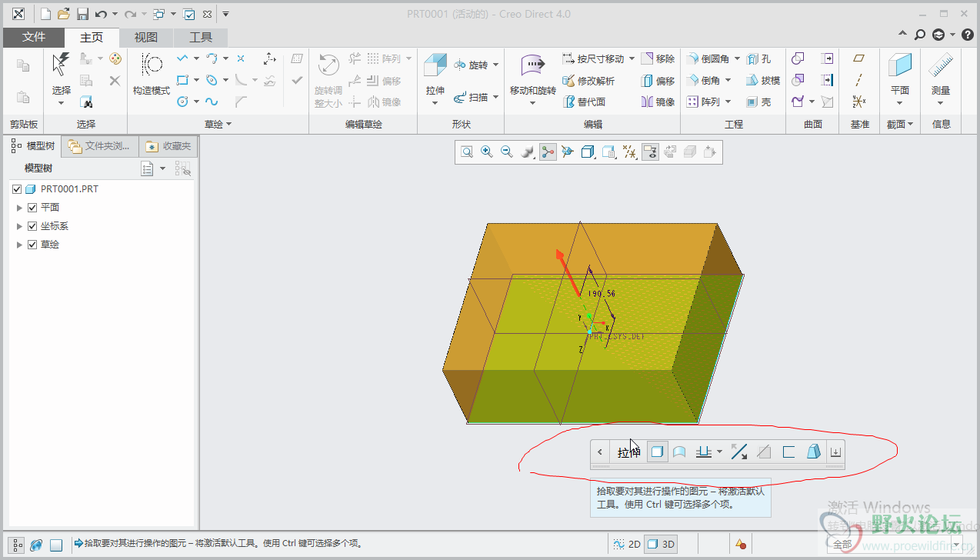Click the 偏移 offset tool in 编辑 group
Viewport: 980px width, 560px height.
[x=658, y=81]
